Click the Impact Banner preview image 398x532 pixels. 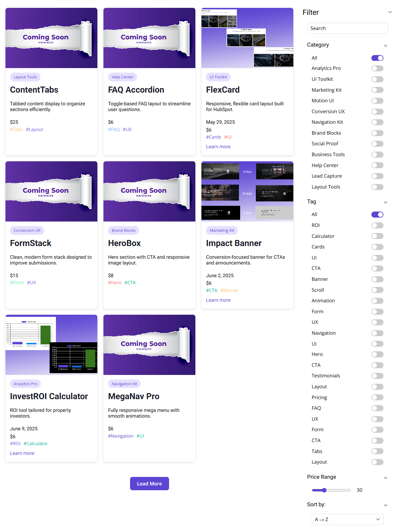[247, 191]
